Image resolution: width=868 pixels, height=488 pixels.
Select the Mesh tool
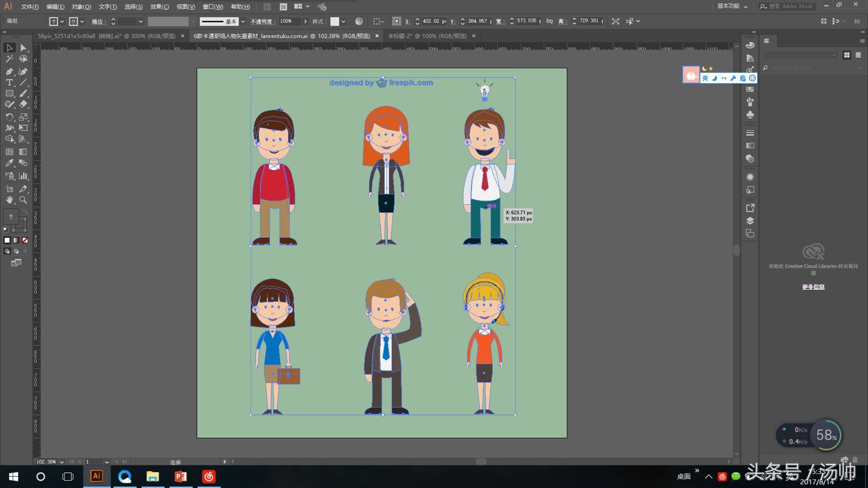[10, 152]
